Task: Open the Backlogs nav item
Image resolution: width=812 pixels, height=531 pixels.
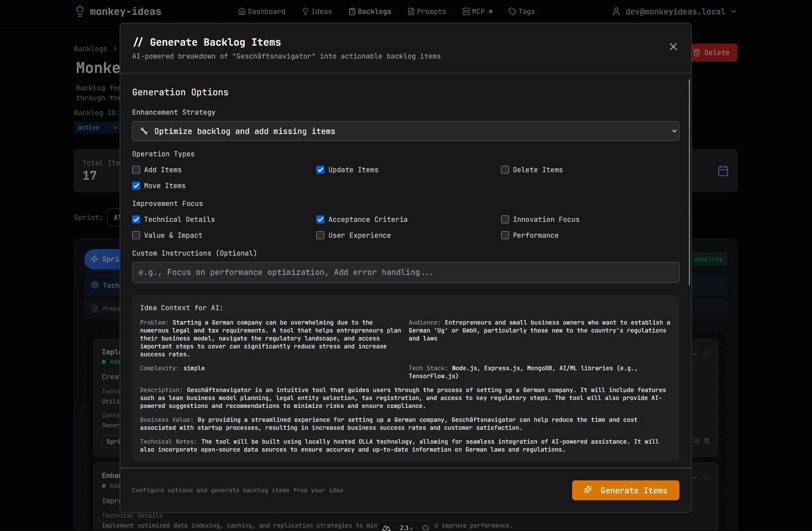Action: click(370, 11)
